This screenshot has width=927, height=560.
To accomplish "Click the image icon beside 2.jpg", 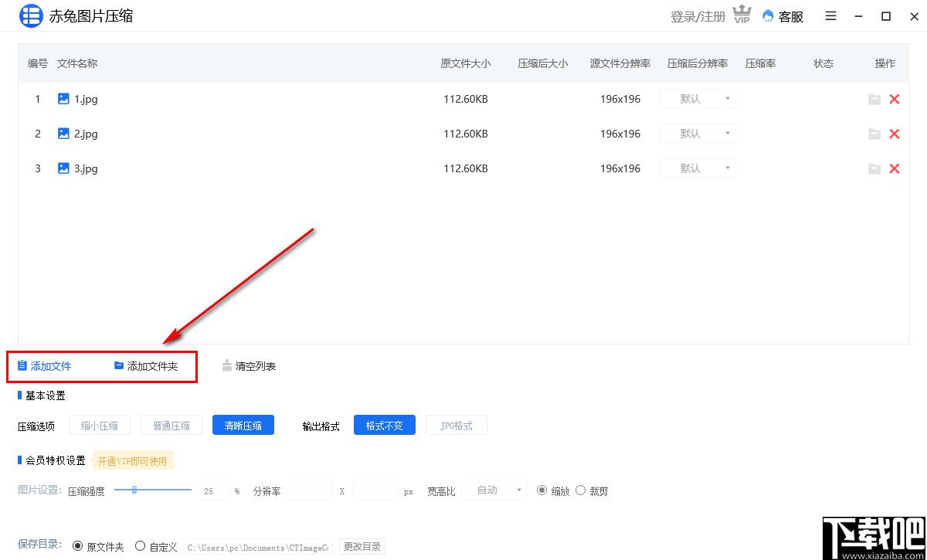I will [63, 134].
